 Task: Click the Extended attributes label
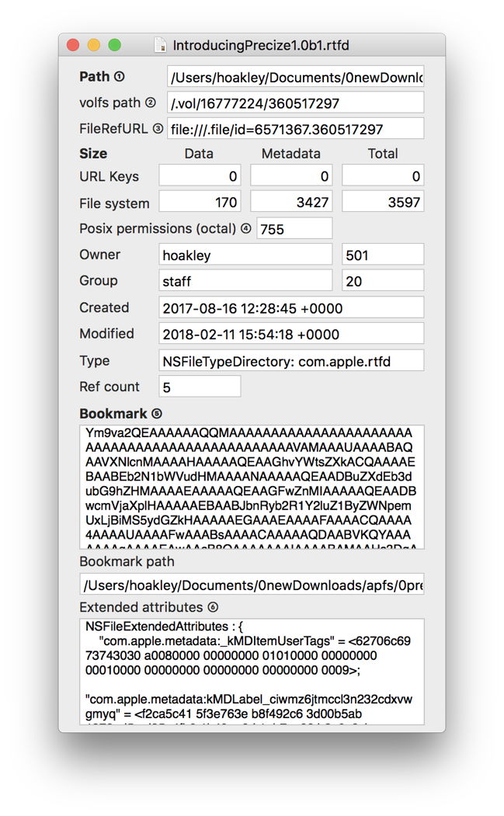pos(141,607)
